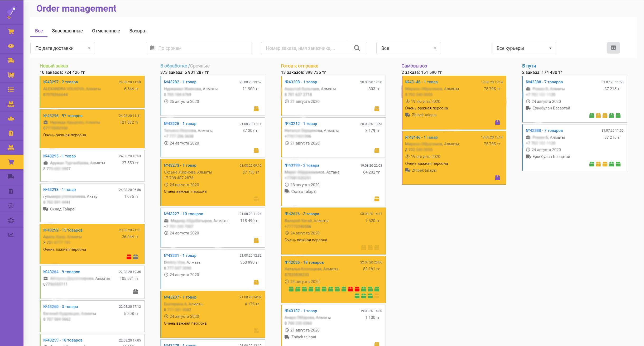Click the 121 082 тг amount on №43296
644x346 pixels.
click(x=129, y=122)
